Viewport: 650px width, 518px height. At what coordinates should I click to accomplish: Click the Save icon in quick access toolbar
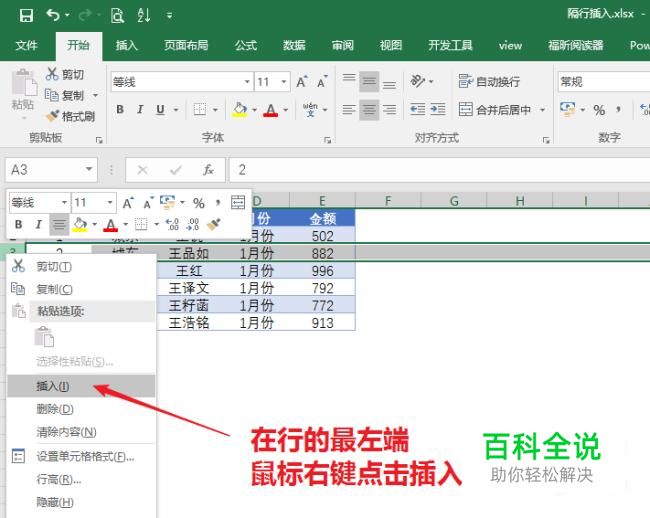[x=26, y=16]
